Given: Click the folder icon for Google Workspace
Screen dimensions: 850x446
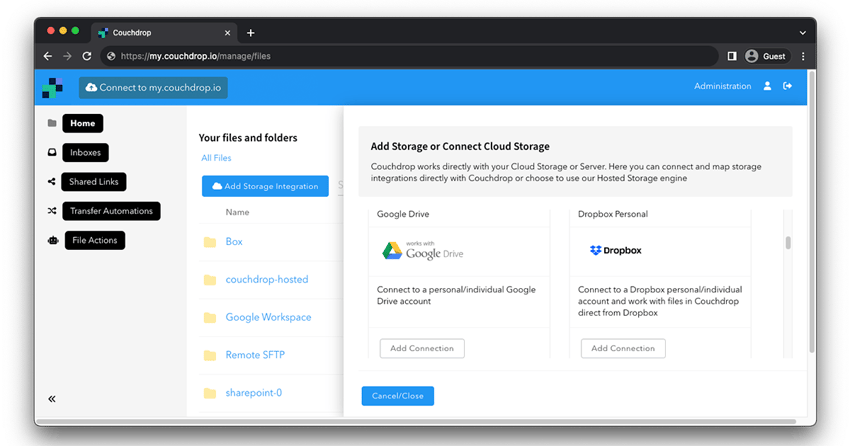Looking at the screenshot, I should [210, 318].
